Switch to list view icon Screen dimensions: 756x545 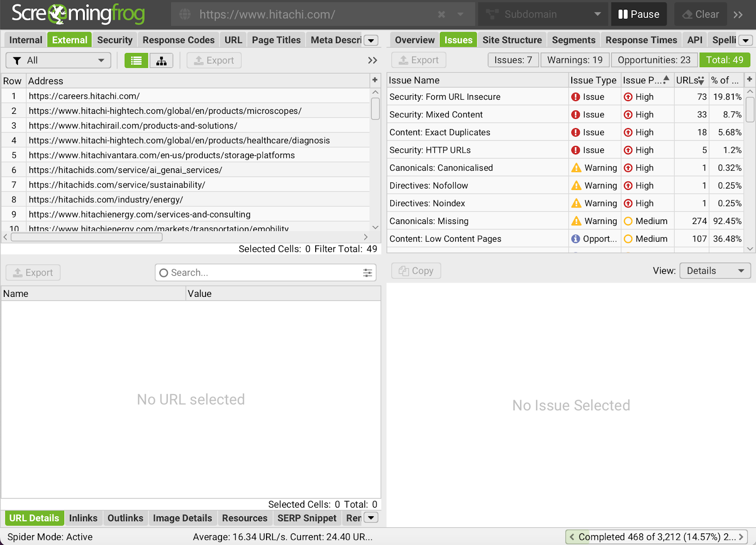[136, 61]
